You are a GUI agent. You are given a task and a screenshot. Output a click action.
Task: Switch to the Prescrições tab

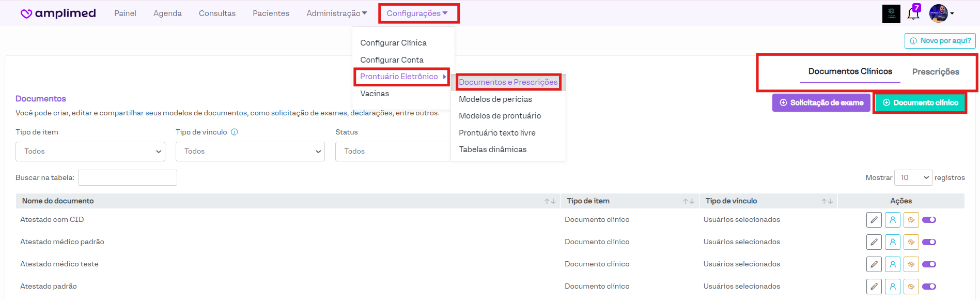pos(935,72)
